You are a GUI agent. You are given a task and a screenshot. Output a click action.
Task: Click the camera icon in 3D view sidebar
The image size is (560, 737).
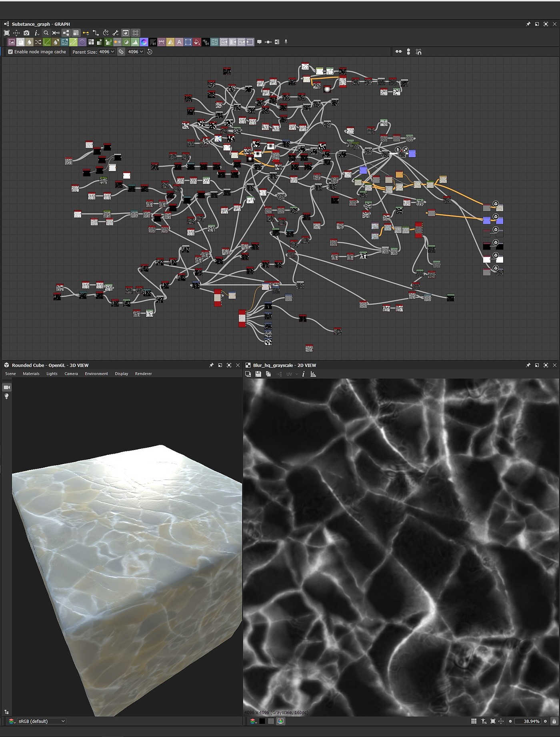7,387
